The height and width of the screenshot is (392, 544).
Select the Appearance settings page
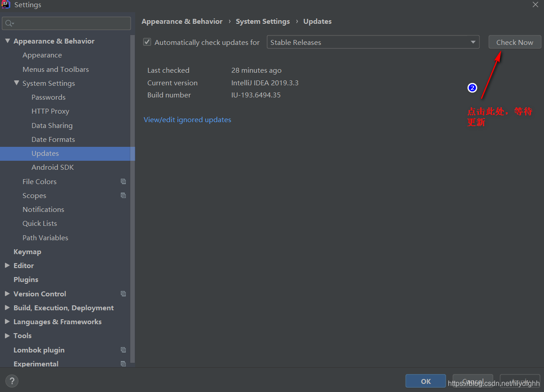coord(42,55)
